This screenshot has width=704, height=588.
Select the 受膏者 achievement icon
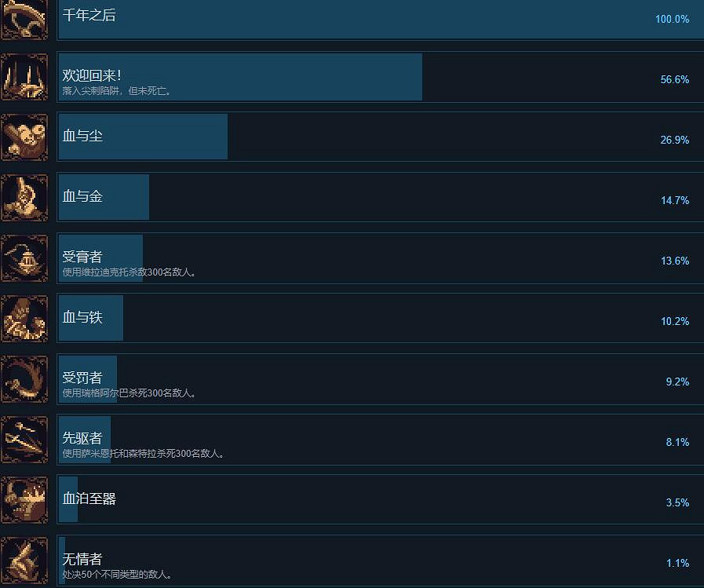[24, 257]
